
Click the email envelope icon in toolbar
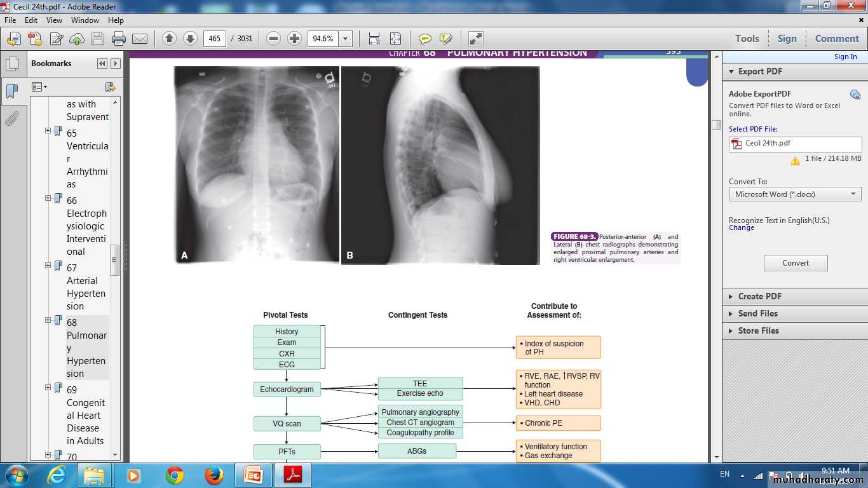tap(140, 39)
